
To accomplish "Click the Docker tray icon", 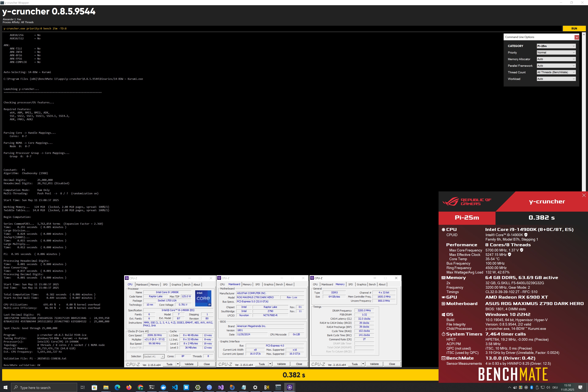I will [x=515, y=388].
